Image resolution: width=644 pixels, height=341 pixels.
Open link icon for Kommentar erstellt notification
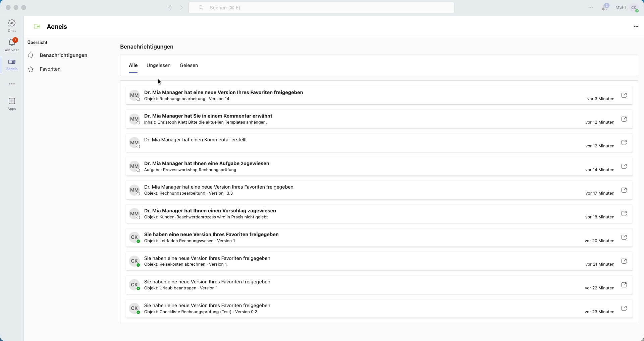tap(624, 143)
